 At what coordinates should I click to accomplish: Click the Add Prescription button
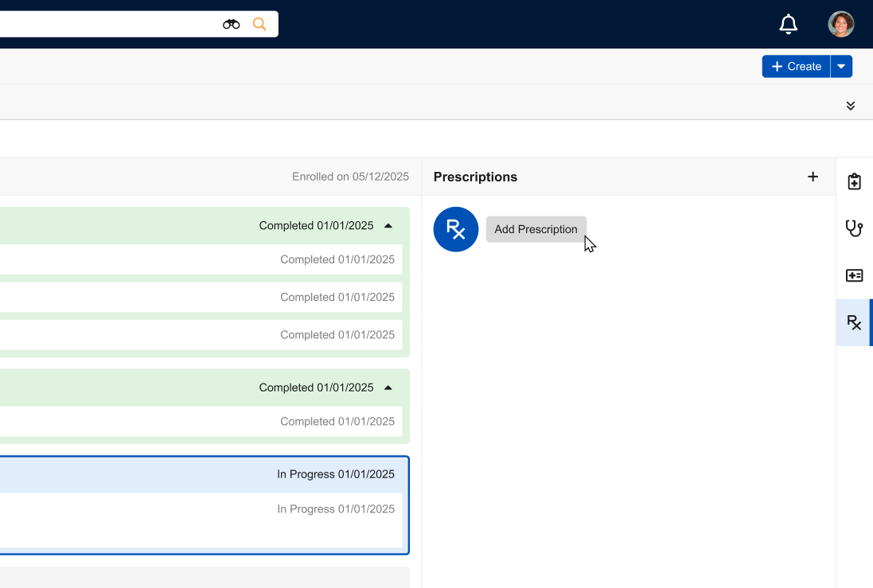pyautogui.click(x=536, y=229)
